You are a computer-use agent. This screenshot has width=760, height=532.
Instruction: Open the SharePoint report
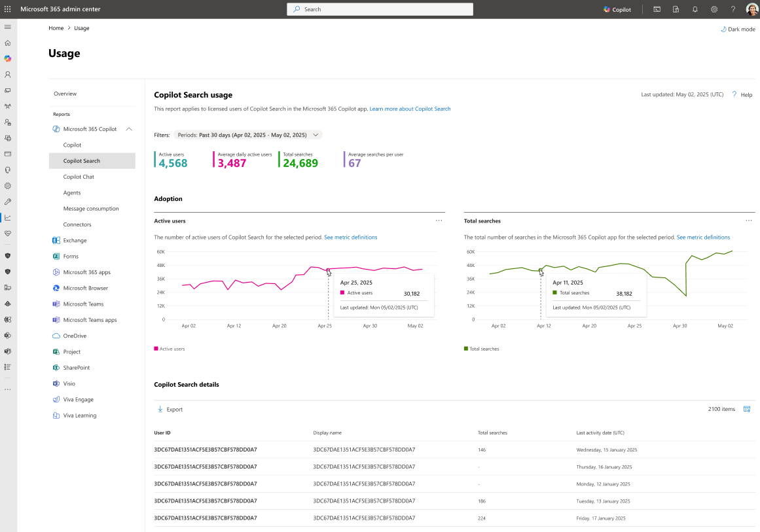pos(76,368)
